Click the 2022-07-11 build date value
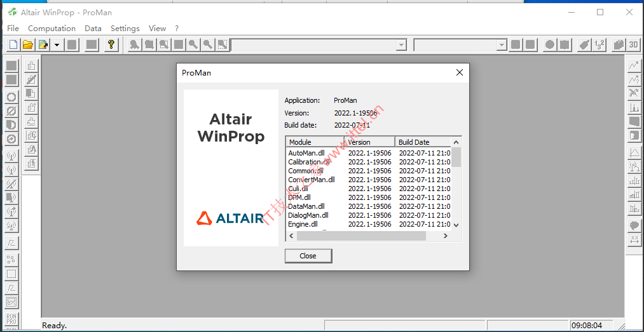The height and width of the screenshot is (332, 644). [x=352, y=125]
